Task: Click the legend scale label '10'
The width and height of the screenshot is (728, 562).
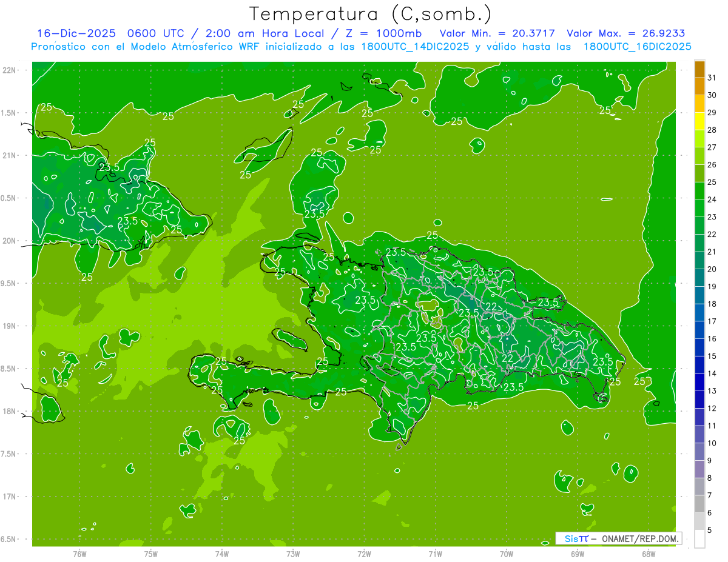Action: click(712, 443)
